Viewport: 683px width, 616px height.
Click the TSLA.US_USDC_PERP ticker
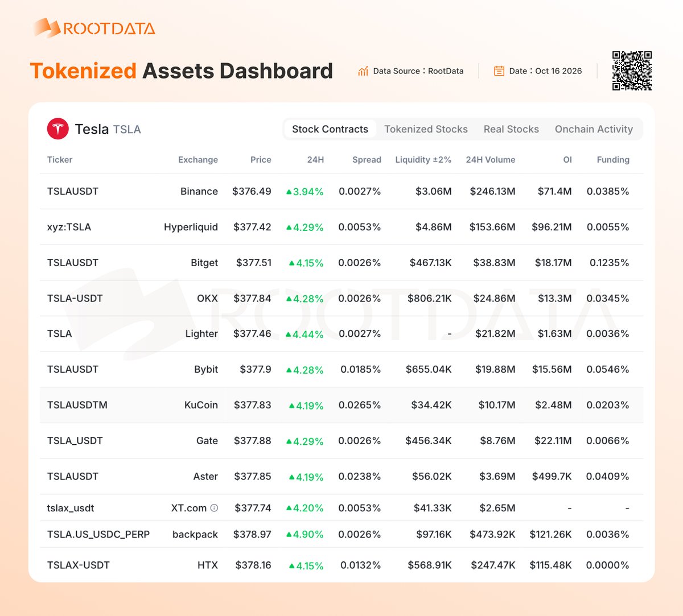[98, 535]
